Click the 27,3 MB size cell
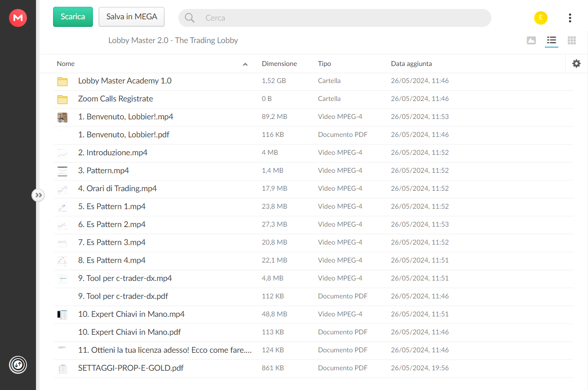 (x=274, y=224)
